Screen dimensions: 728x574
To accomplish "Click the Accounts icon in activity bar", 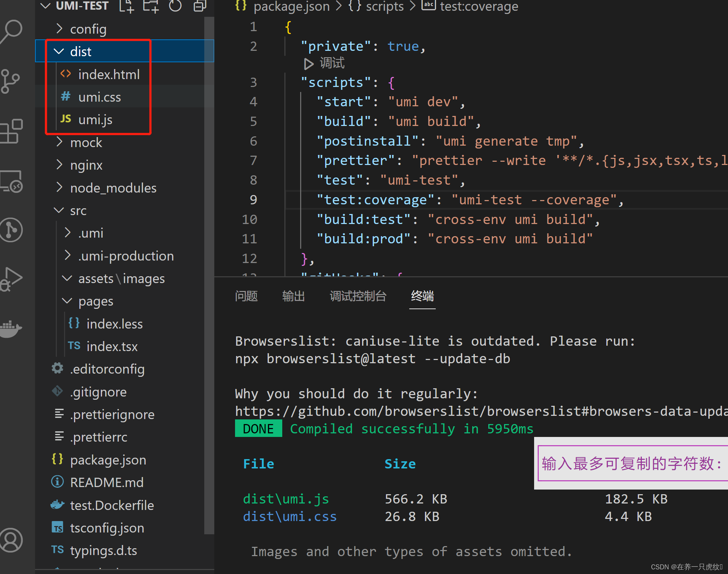I will [11, 540].
